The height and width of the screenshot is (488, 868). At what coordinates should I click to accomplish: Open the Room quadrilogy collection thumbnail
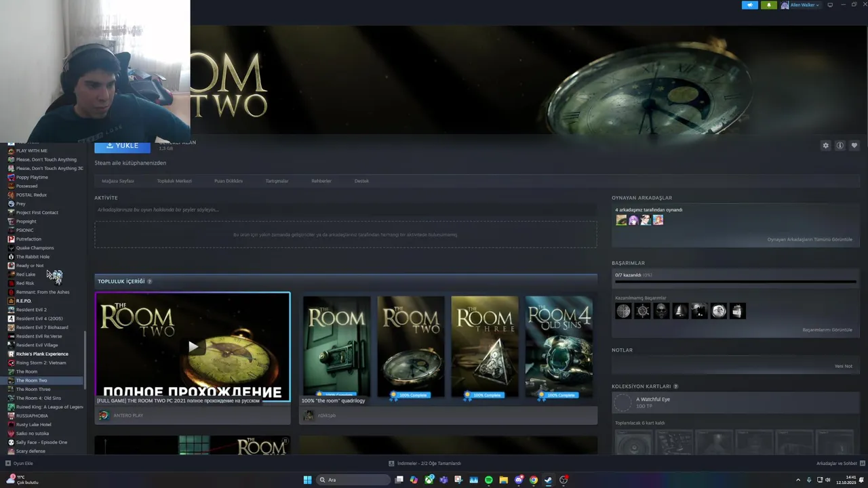pos(448,346)
